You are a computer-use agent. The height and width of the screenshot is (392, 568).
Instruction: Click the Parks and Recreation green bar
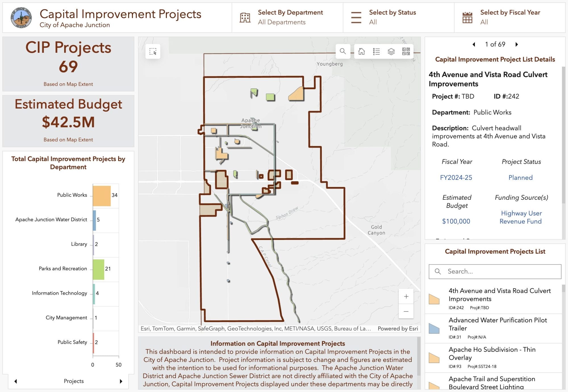pos(99,269)
